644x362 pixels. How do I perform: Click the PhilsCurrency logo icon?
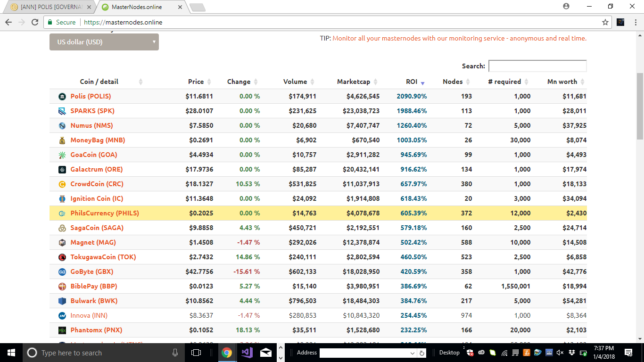(x=62, y=214)
